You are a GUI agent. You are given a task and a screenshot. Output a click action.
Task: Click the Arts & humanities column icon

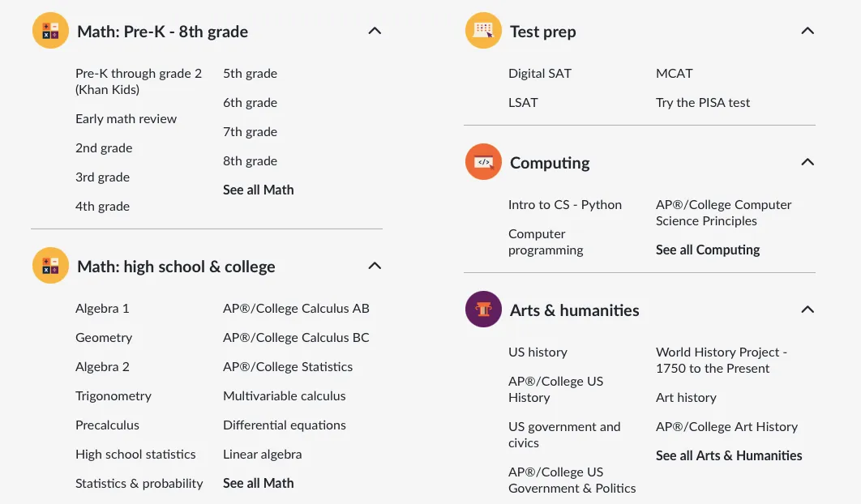tap(483, 310)
